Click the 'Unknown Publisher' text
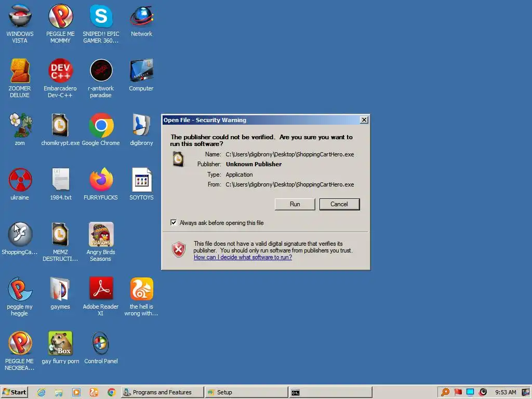This screenshot has width=532, height=399. [254, 164]
